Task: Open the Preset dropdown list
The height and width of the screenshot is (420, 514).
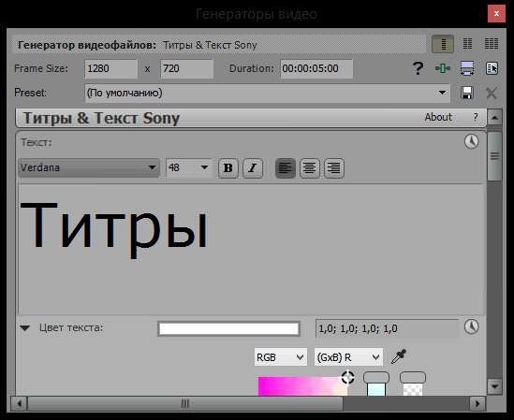Action: click(x=267, y=93)
